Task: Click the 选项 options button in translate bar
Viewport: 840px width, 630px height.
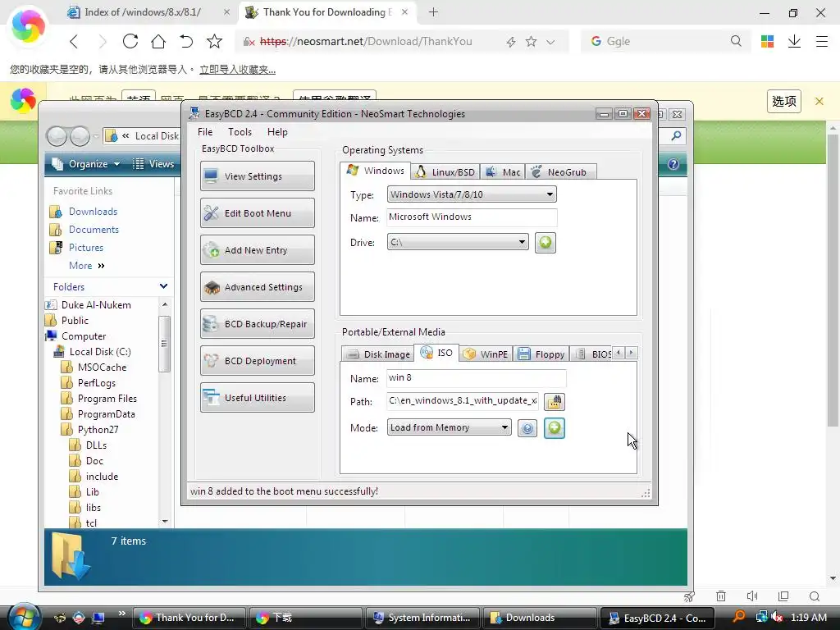Action: [x=783, y=101]
